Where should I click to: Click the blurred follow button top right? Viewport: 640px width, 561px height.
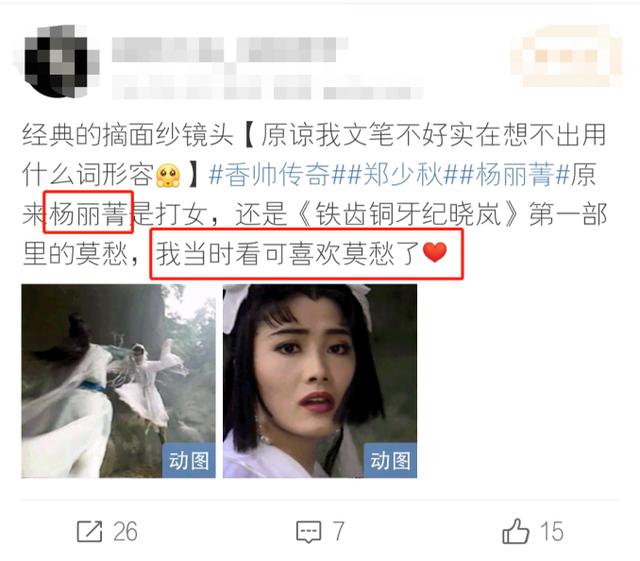[567, 56]
